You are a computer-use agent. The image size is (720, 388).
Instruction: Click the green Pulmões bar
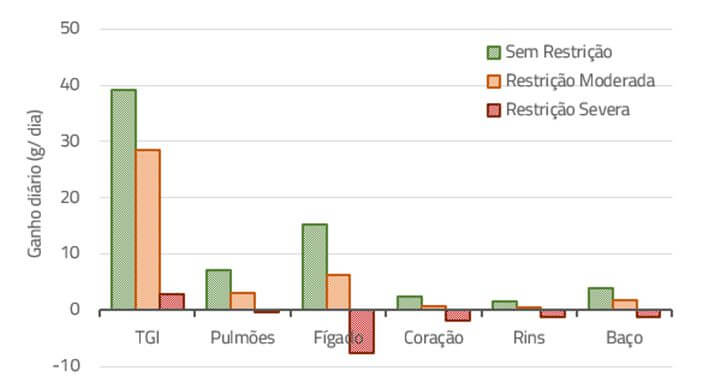pyautogui.click(x=219, y=290)
